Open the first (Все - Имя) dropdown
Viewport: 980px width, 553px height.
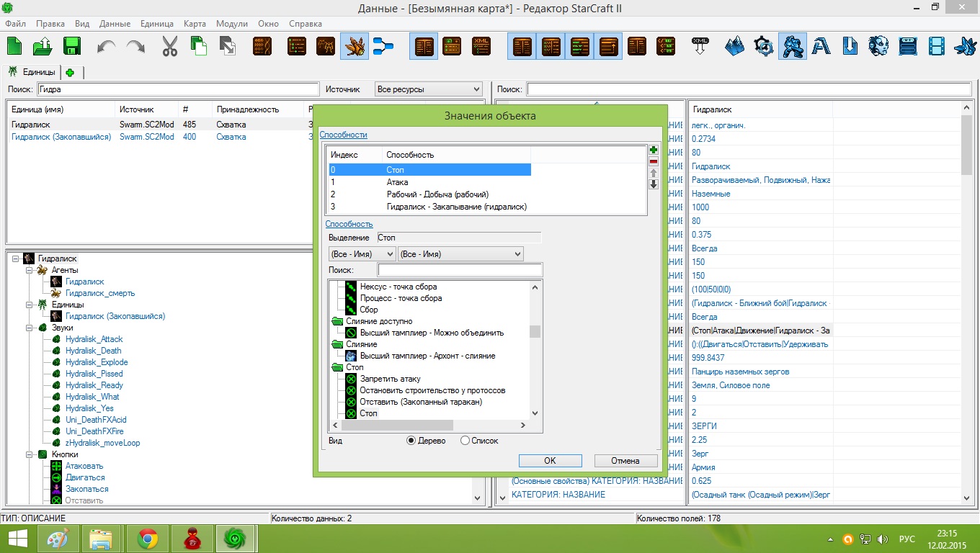[362, 253]
